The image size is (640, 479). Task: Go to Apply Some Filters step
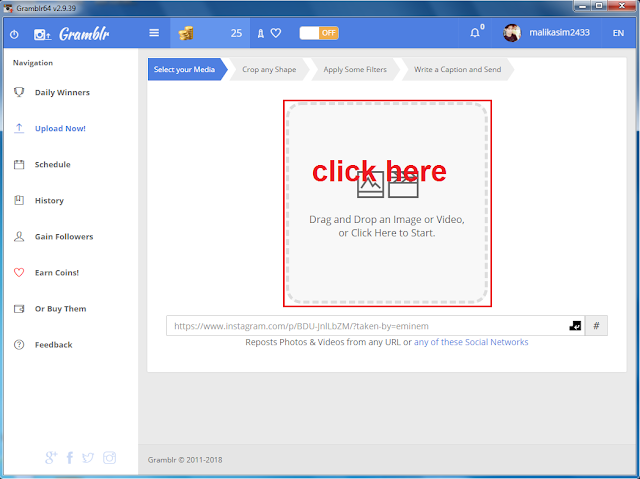(x=355, y=69)
